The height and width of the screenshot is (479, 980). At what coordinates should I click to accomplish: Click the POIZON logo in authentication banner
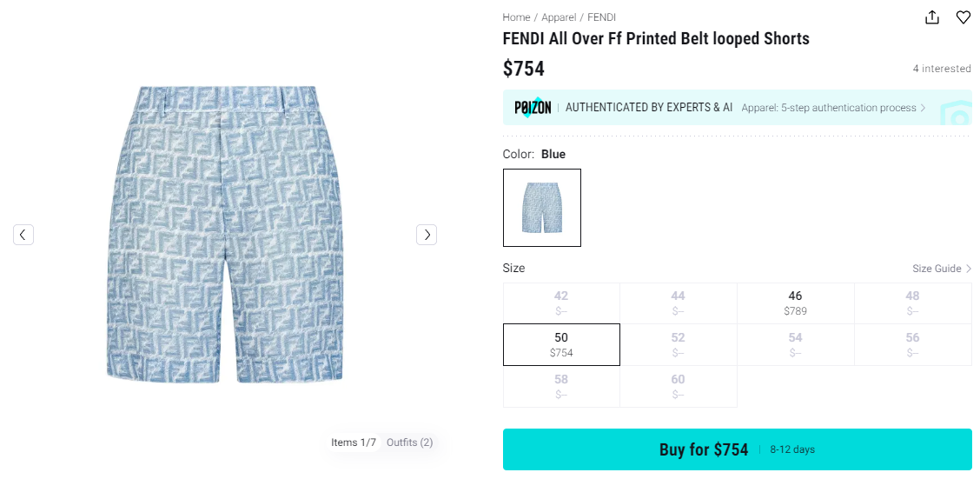tap(533, 108)
